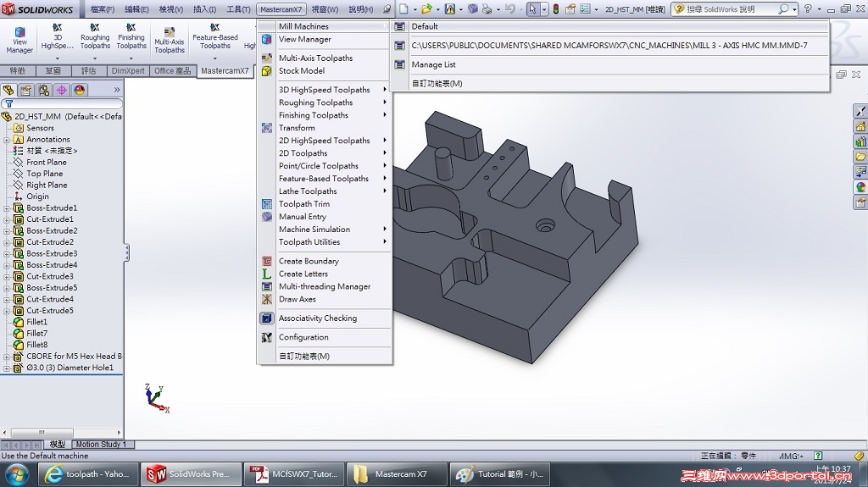Image resolution: width=868 pixels, height=487 pixels.
Task: Click Transform icon in menu
Action: [267, 128]
